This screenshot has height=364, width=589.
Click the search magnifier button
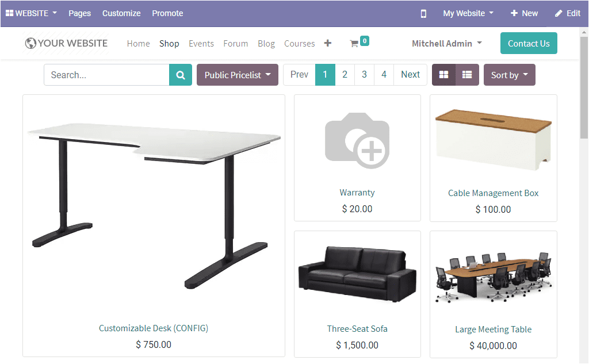click(x=180, y=75)
